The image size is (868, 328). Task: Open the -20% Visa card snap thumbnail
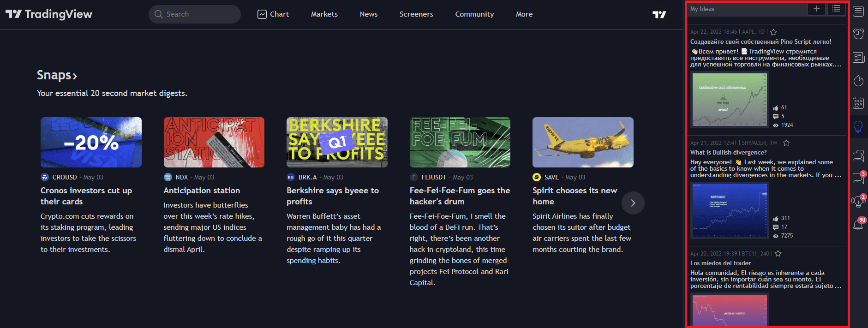pos(91,142)
